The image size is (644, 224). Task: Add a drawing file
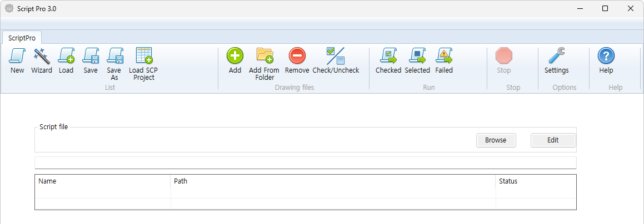(x=235, y=60)
